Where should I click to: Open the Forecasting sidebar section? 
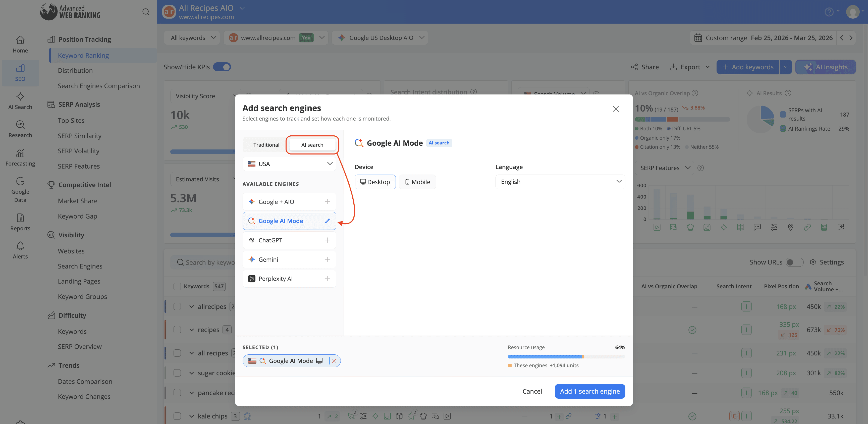point(20,158)
